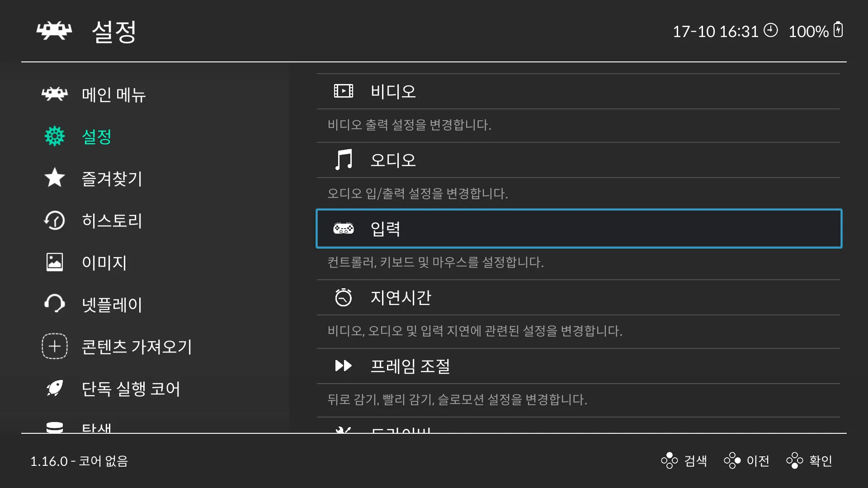Select the 넷플레이 headset icon
The image size is (868, 488).
55,304
